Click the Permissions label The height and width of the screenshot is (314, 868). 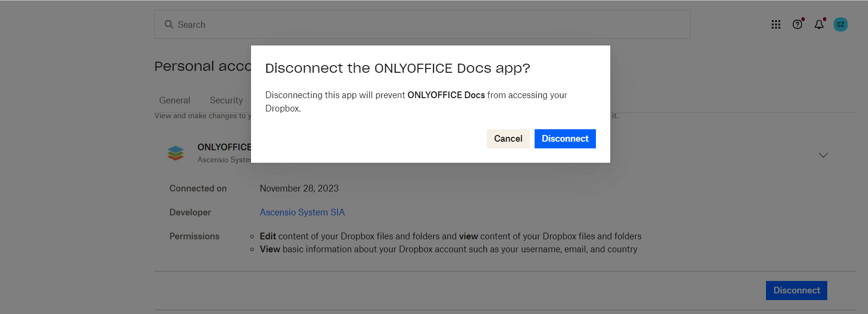click(x=194, y=236)
